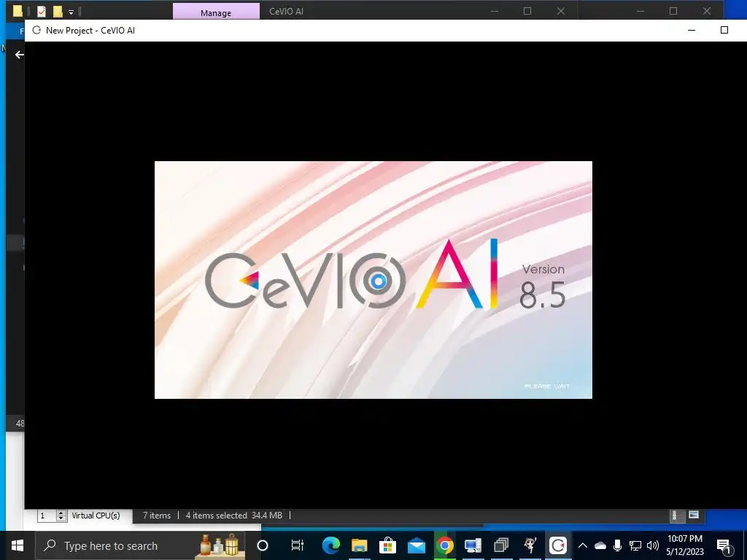Open File Explorer from the taskbar

click(359, 545)
